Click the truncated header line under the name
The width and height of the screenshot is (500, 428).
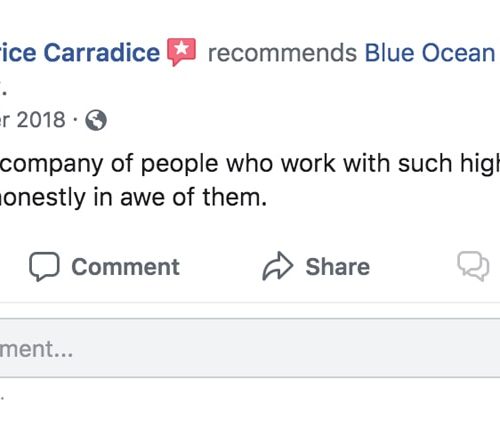[3, 90]
